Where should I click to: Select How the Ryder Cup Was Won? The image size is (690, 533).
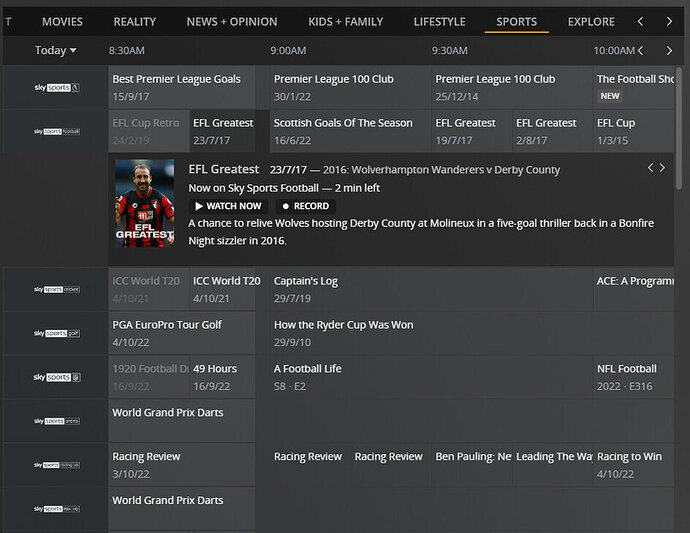click(472, 333)
